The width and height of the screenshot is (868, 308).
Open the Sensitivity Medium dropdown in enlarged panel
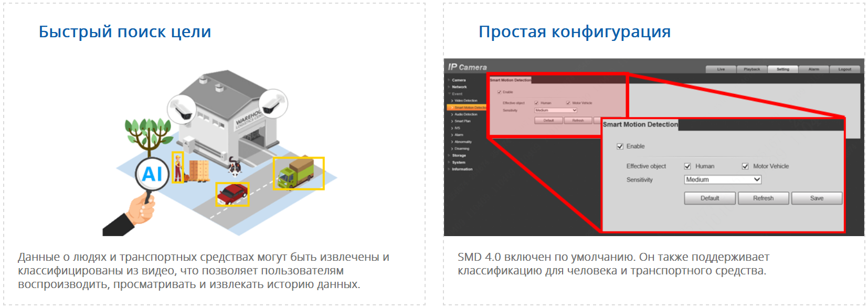point(723,179)
